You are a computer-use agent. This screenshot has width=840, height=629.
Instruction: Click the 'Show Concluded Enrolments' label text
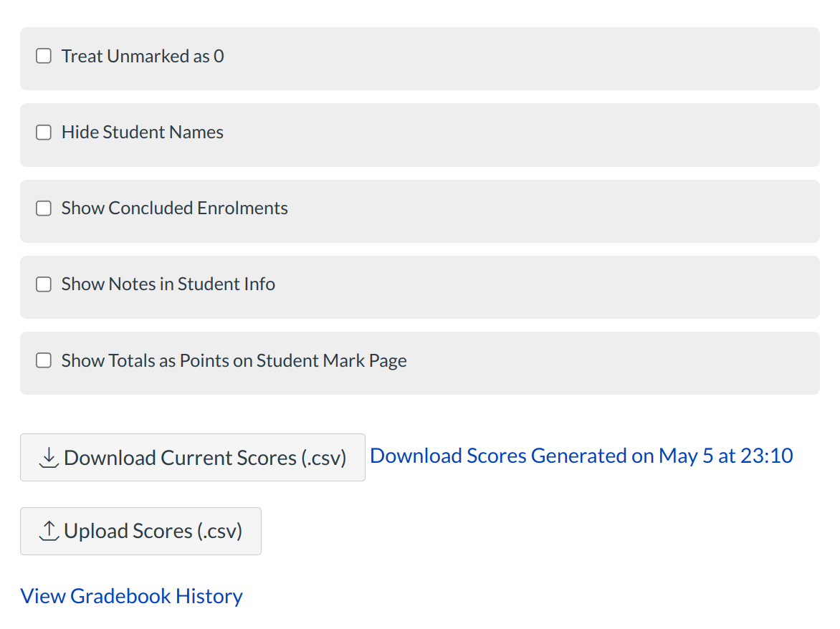coord(174,208)
